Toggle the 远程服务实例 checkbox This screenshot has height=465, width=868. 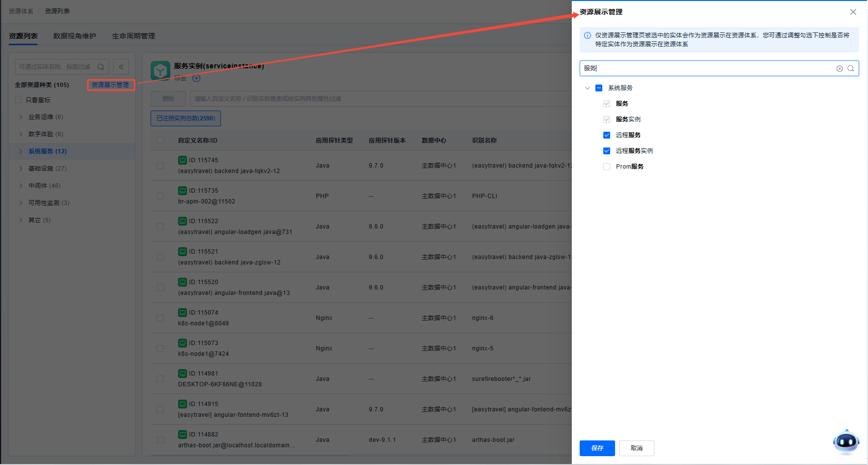point(607,151)
